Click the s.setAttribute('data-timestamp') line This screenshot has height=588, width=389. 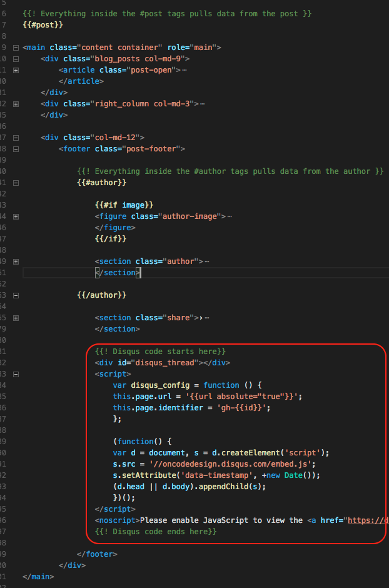(216, 475)
